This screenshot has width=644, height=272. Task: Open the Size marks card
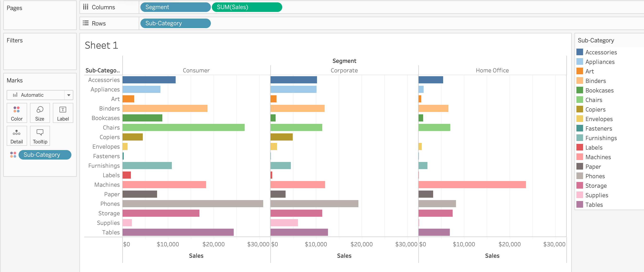pos(40,113)
